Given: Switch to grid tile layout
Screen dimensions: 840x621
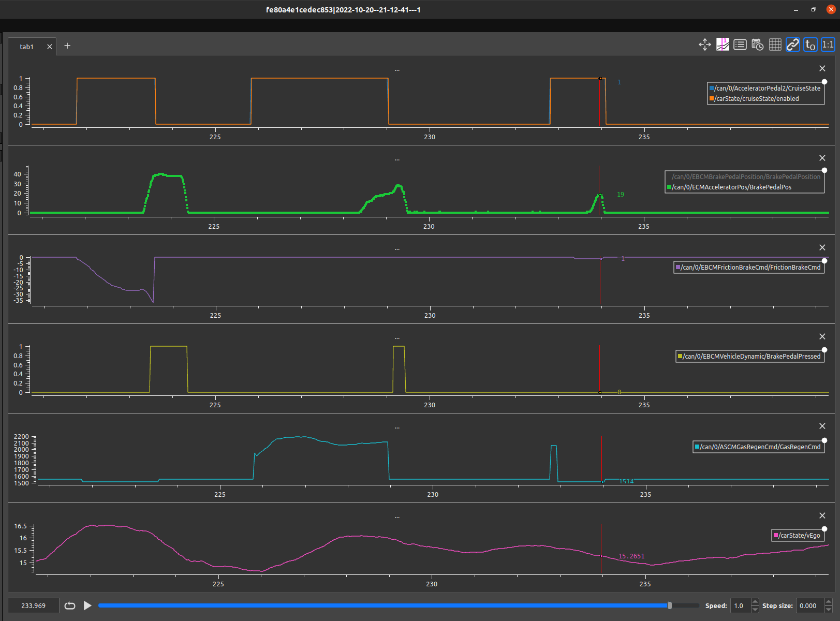Looking at the screenshot, I should 775,45.
